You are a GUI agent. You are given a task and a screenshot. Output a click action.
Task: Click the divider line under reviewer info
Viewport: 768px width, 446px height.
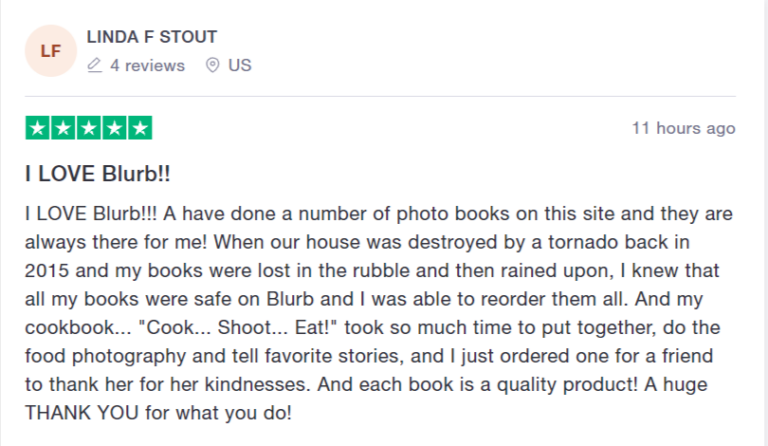point(380,96)
